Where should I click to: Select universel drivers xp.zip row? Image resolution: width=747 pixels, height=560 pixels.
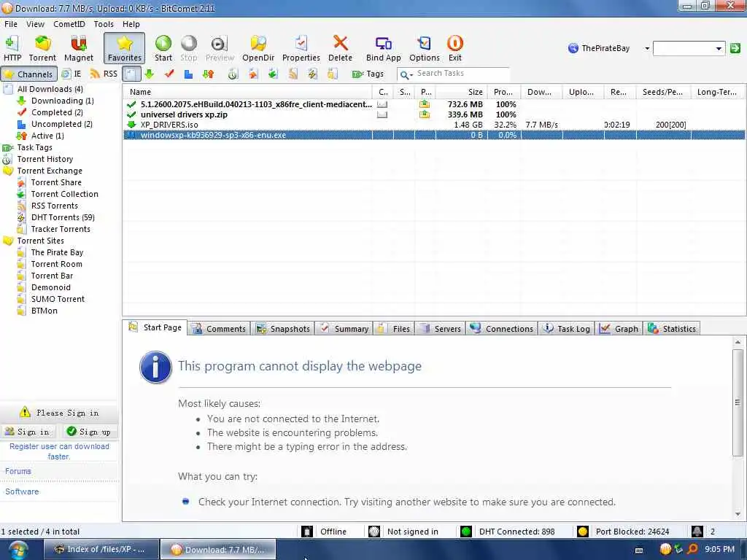pos(434,114)
